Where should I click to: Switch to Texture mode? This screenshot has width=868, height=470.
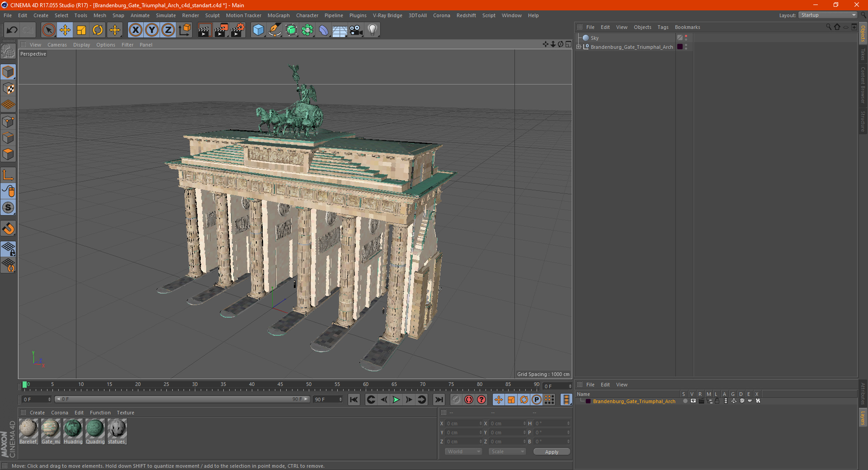pyautogui.click(x=8, y=89)
